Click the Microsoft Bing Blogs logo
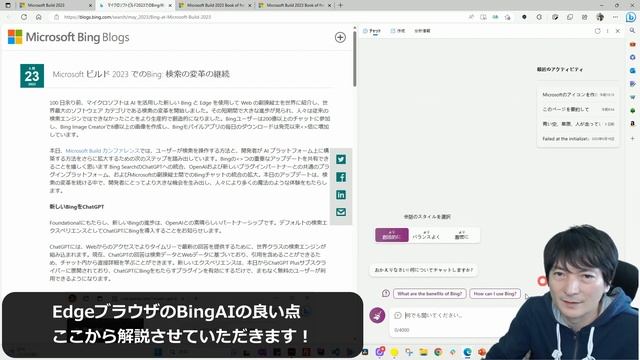Screen dimensions: 640x360 point(69,37)
